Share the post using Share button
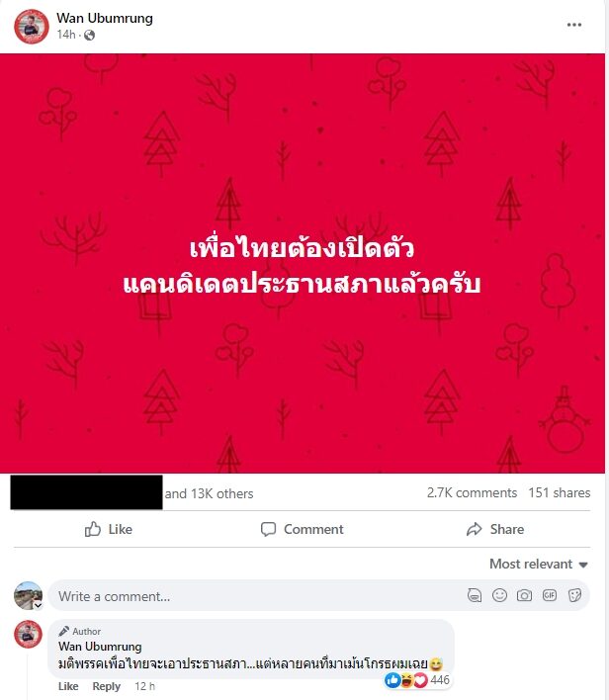 pos(495,530)
